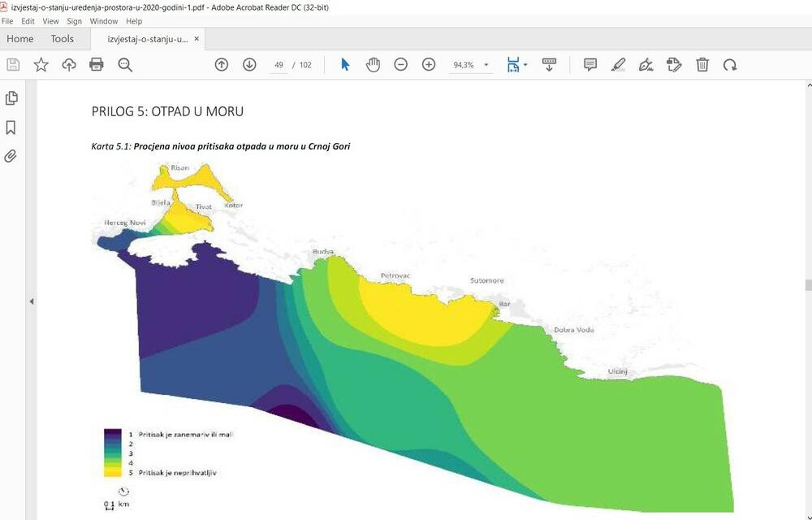Open the Comment tool

coord(590,64)
